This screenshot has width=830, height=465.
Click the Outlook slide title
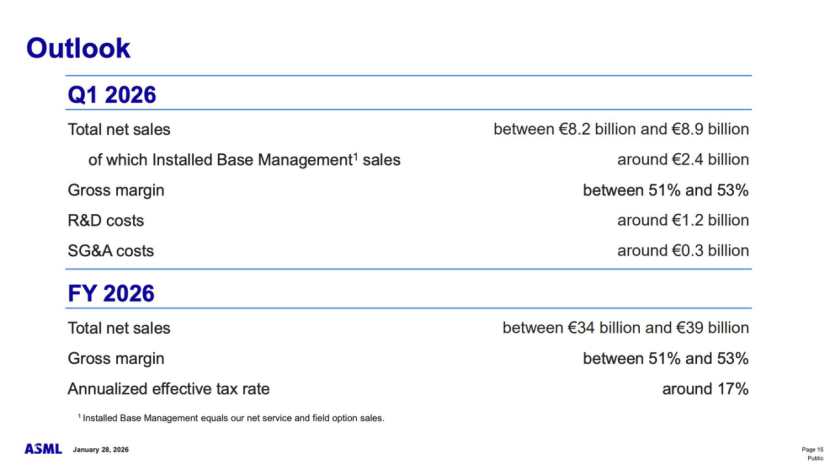78,48
